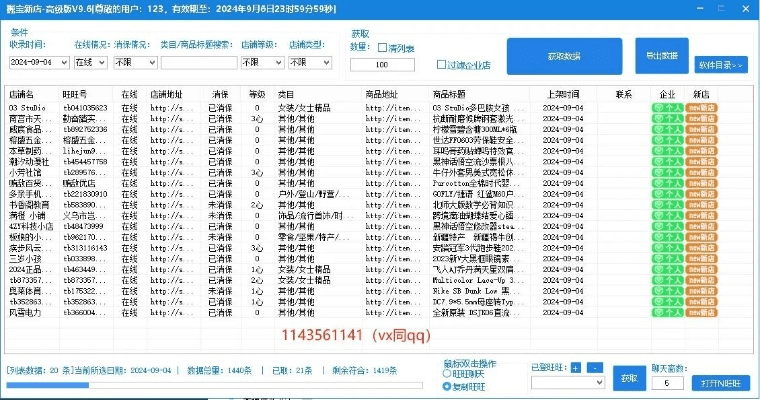Click the 导出数据 button
This screenshot has height=400, width=760.
(x=662, y=56)
